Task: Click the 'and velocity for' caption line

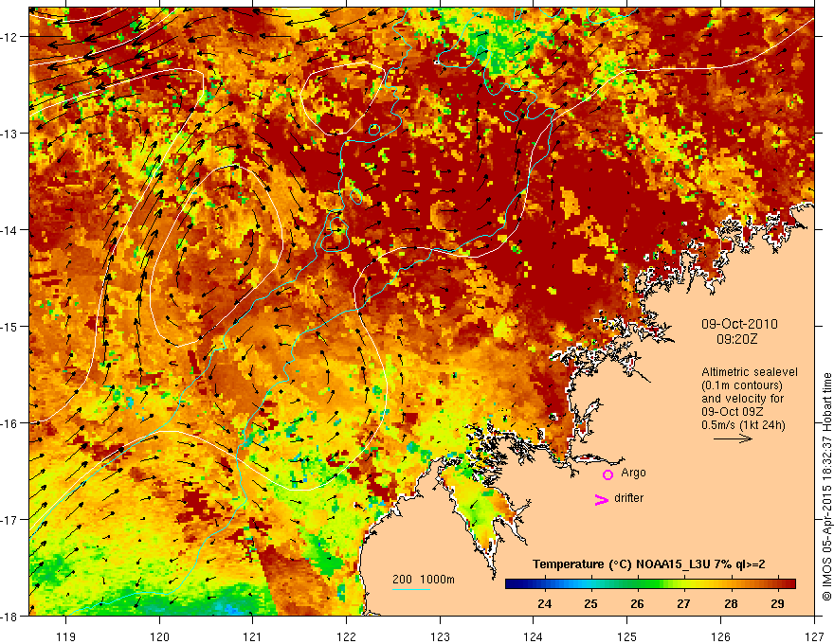Action: pos(742,399)
